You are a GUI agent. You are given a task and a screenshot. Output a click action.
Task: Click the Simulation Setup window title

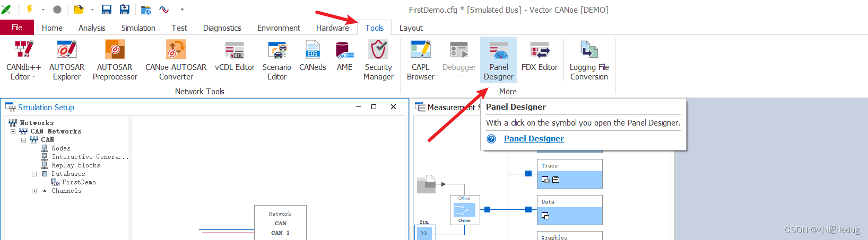46,107
